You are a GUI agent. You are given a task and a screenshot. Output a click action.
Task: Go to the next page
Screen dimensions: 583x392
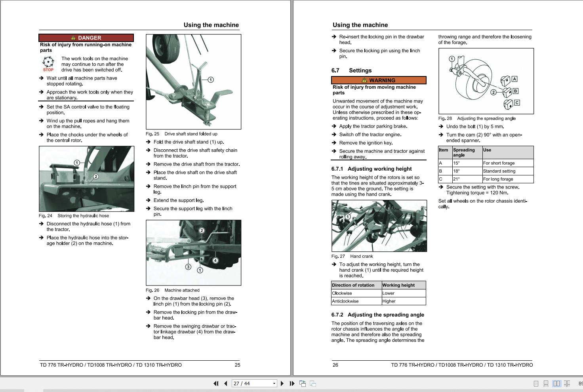coord(282,383)
